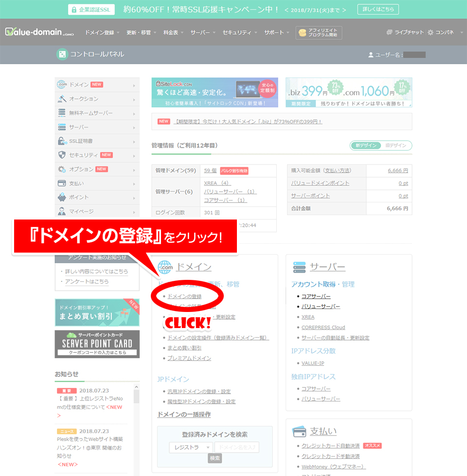The height and width of the screenshot is (476, 467).
Task: Click 詳しくはこちら banner button
Action: point(378,9)
